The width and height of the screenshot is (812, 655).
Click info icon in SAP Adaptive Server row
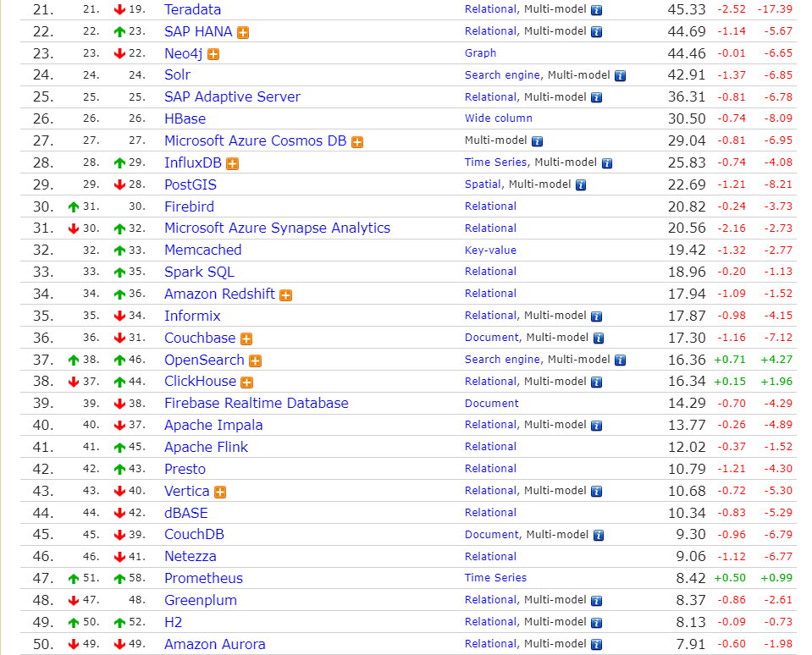pyautogui.click(x=597, y=97)
